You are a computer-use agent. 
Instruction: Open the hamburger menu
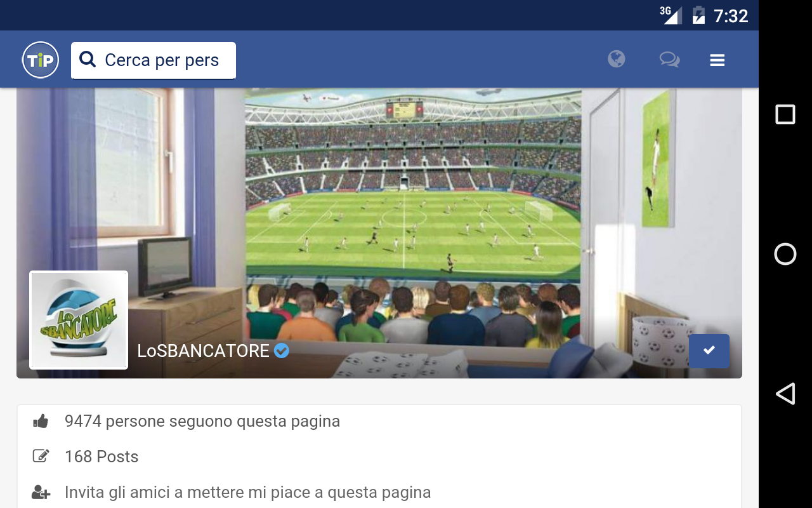pos(717,60)
